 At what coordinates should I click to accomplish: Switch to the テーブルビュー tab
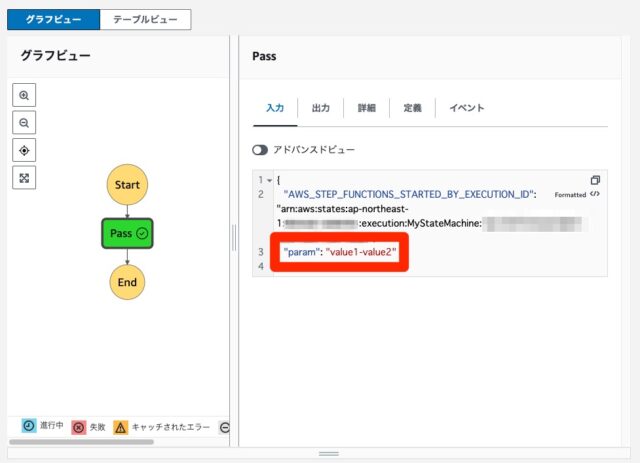[145, 19]
